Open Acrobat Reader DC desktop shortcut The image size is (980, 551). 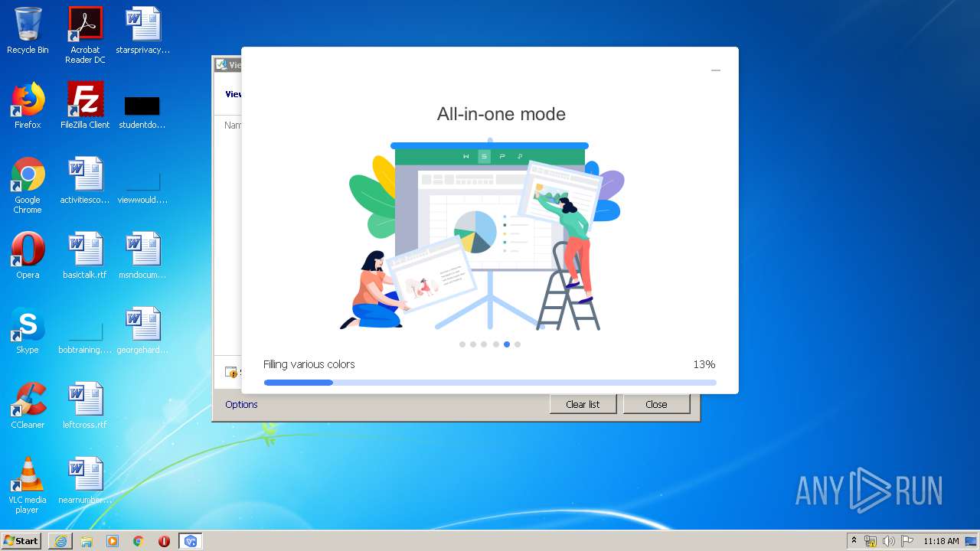click(85, 35)
